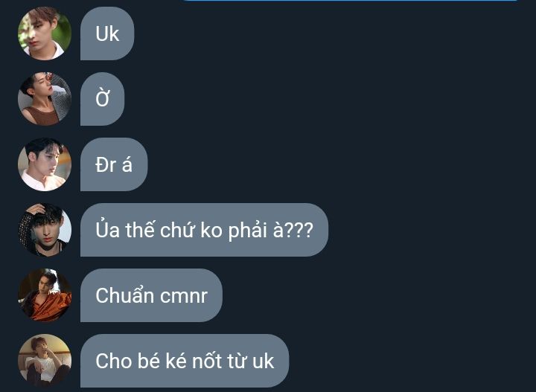Select the 'Chuẩn cmnr' message bubble
The image size is (536, 392).
click(x=151, y=295)
